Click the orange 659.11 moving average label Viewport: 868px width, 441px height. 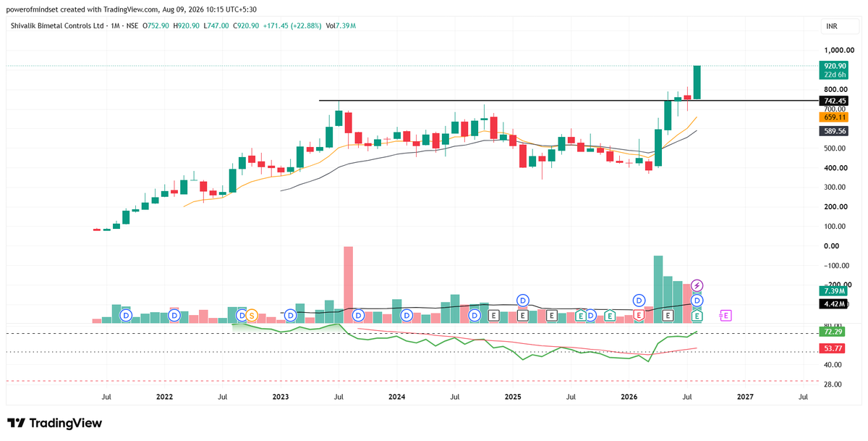(835, 117)
